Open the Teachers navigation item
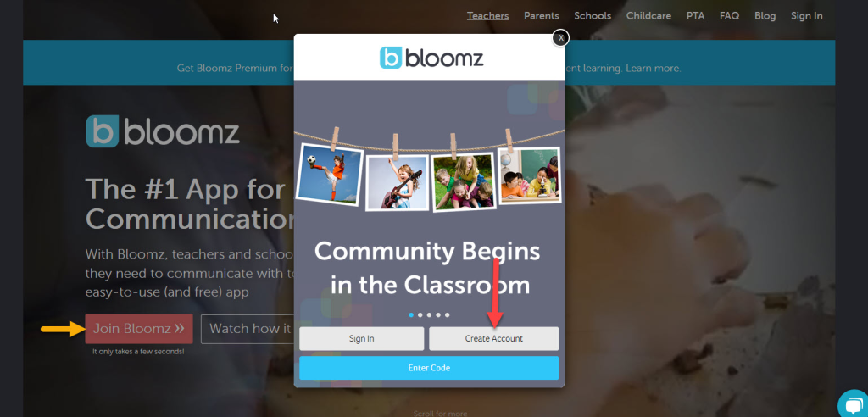The width and height of the screenshot is (868, 417). [x=487, y=16]
